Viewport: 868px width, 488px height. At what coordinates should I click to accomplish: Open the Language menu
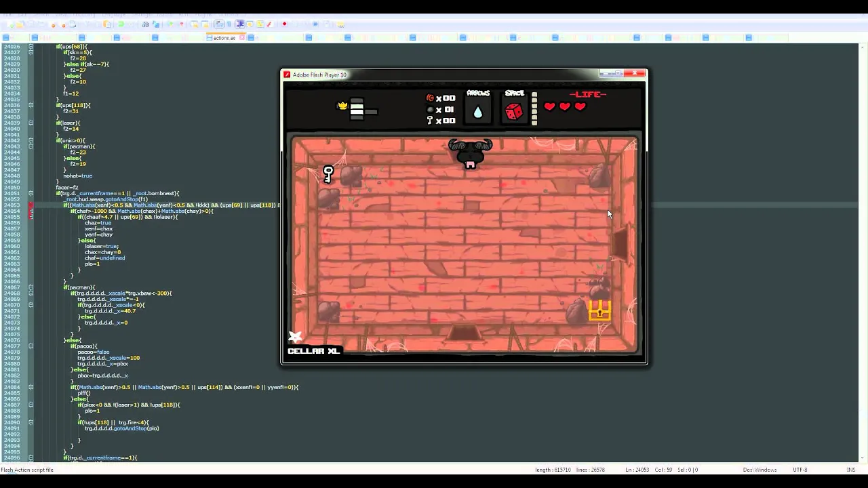tap(113, 14)
